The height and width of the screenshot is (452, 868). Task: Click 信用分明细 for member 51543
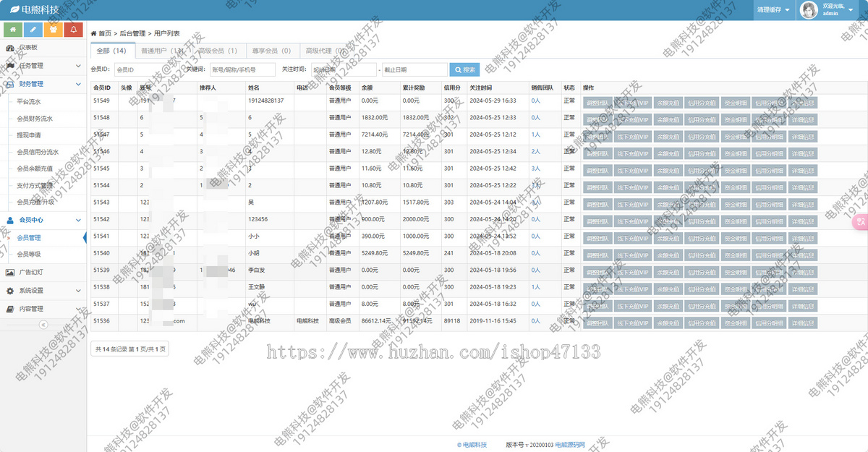coord(769,204)
